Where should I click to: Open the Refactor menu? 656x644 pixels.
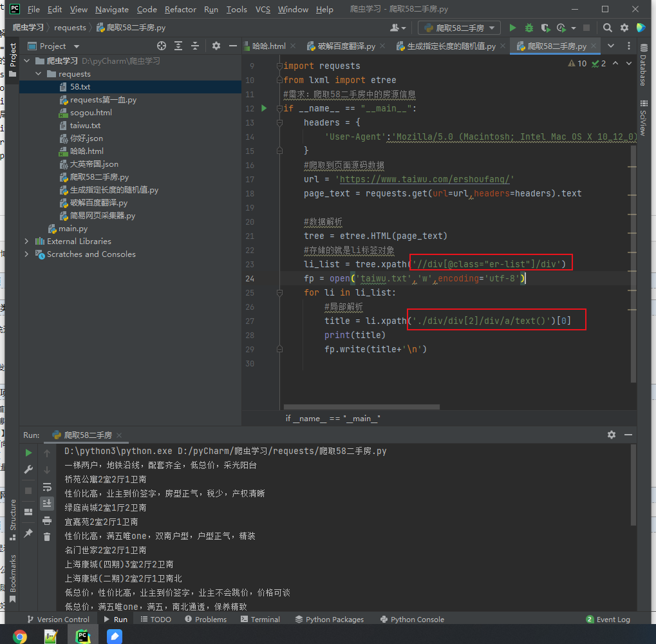180,9
